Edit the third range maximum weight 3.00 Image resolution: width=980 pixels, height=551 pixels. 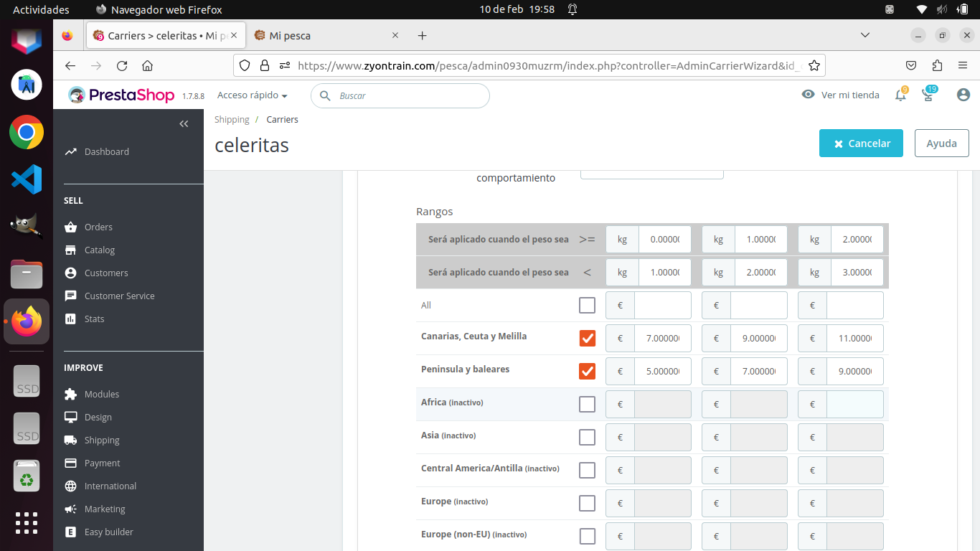point(857,273)
